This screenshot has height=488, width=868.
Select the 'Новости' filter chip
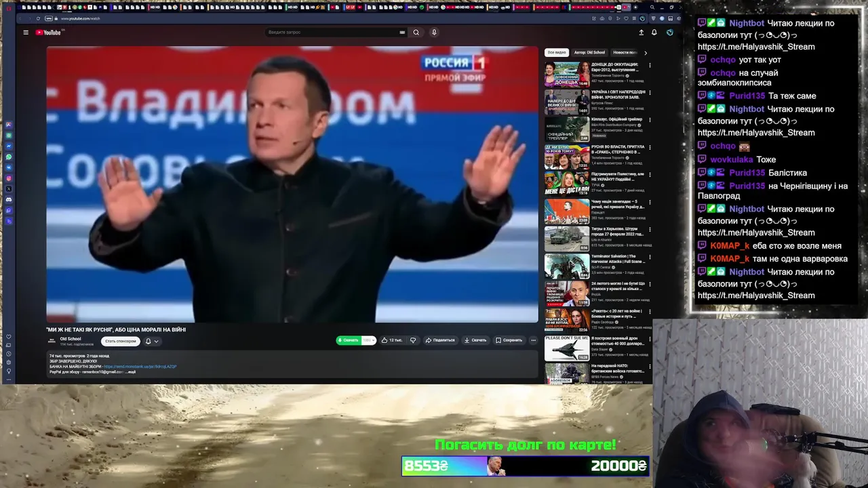click(624, 52)
